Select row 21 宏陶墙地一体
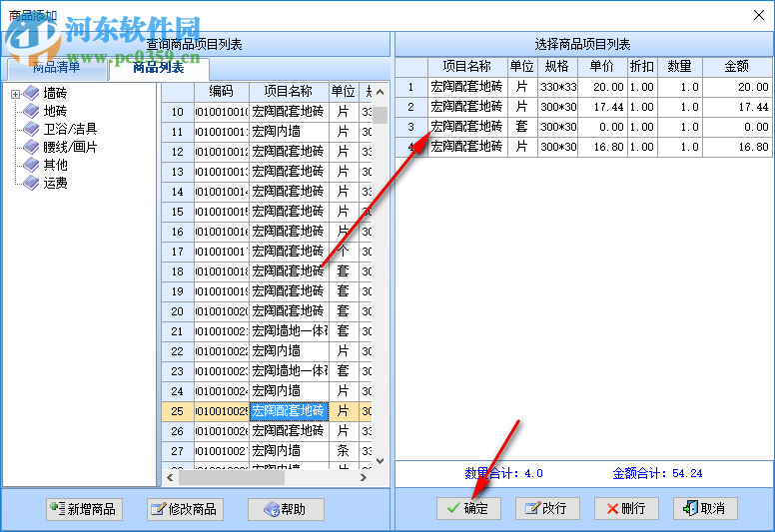The image size is (775, 532). tap(267, 331)
